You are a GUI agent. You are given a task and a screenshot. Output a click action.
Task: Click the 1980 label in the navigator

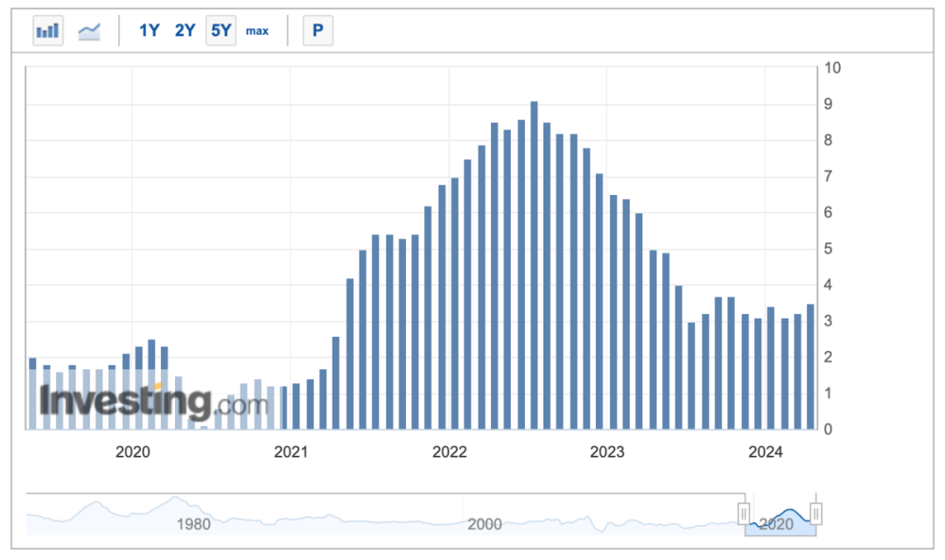(193, 524)
